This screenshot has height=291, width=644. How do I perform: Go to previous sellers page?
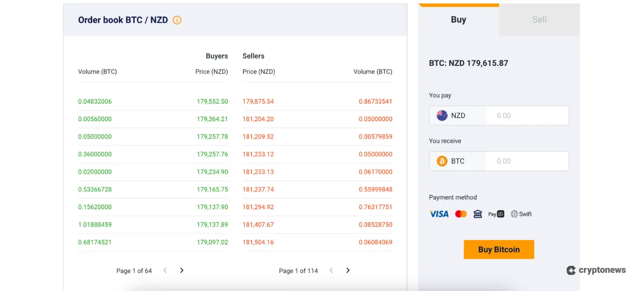pos(331,271)
